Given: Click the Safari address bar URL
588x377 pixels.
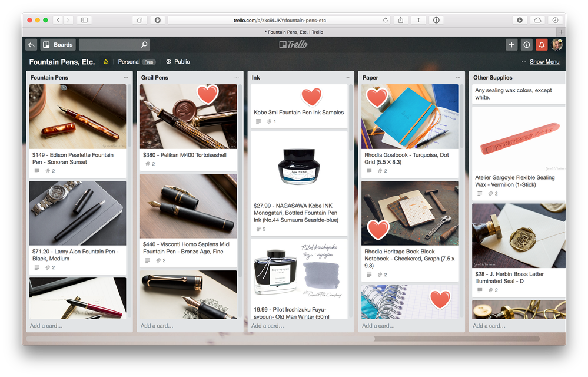Looking at the screenshot, I should 280,20.
